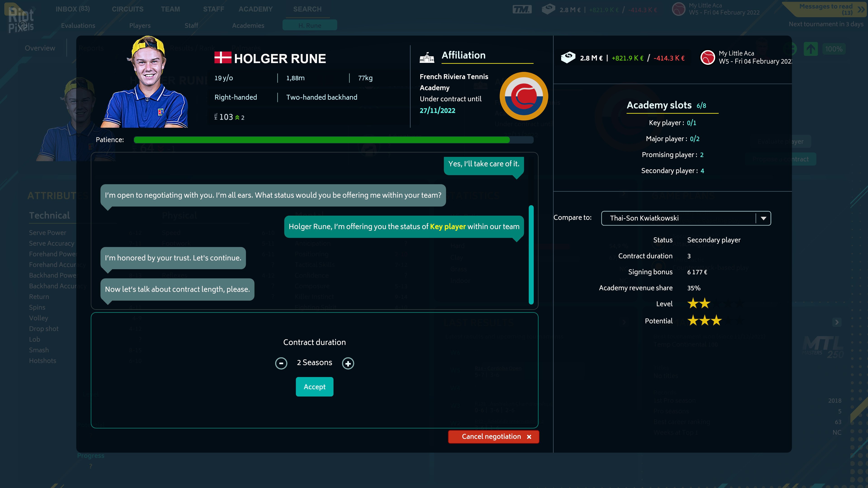868x488 pixels.
Task: Increase contract duration with the plus icon
Action: pyautogui.click(x=348, y=363)
